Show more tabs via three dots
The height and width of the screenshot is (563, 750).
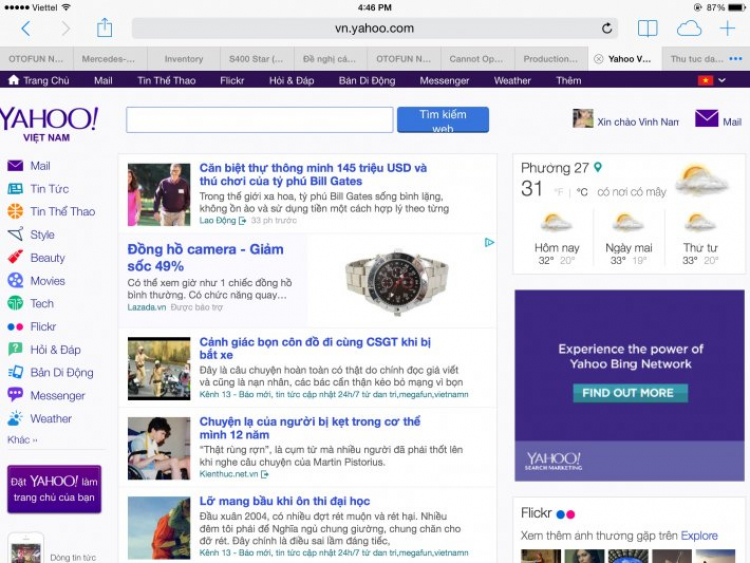pos(735,59)
